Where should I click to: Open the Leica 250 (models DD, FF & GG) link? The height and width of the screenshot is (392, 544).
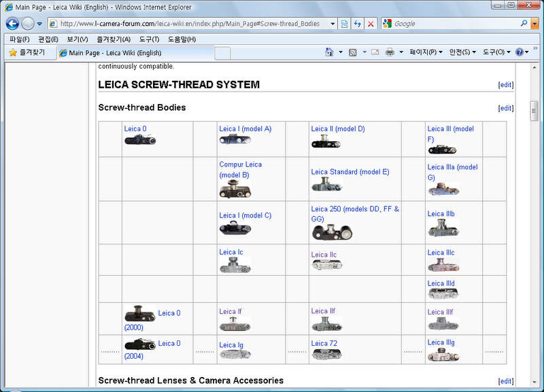click(x=354, y=214)
